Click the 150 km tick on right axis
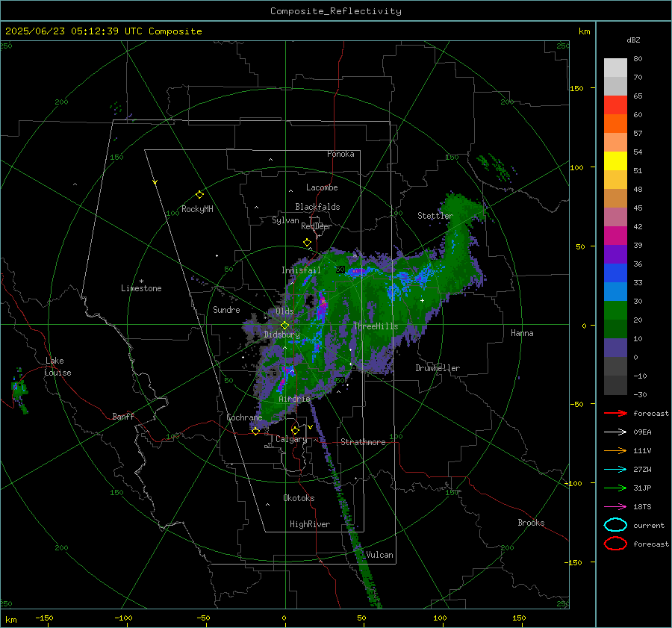672x628 pixels. (x=576, y=88)
